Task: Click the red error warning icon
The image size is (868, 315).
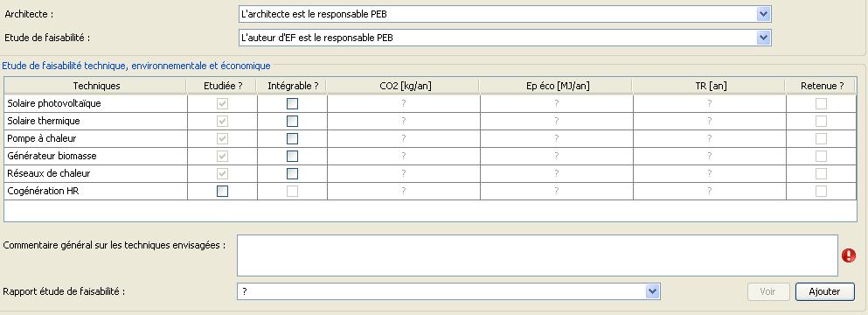Action: click(848, 255)
